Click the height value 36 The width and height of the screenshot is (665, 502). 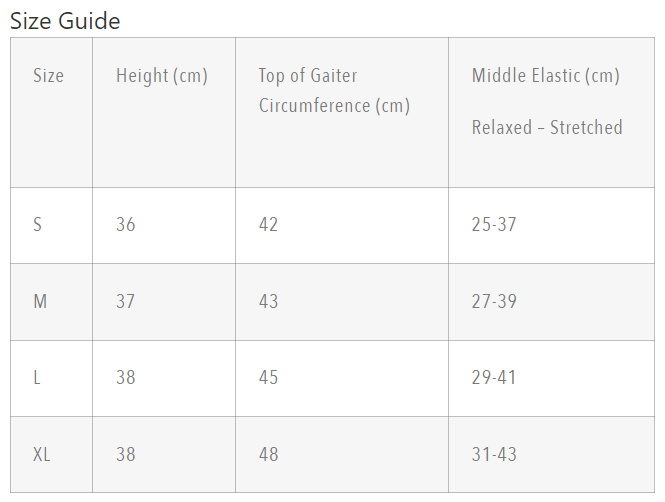(126, 224)
